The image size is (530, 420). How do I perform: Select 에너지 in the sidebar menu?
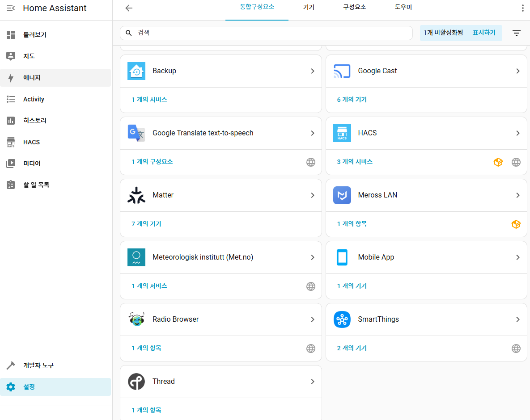tap(55, 78)
